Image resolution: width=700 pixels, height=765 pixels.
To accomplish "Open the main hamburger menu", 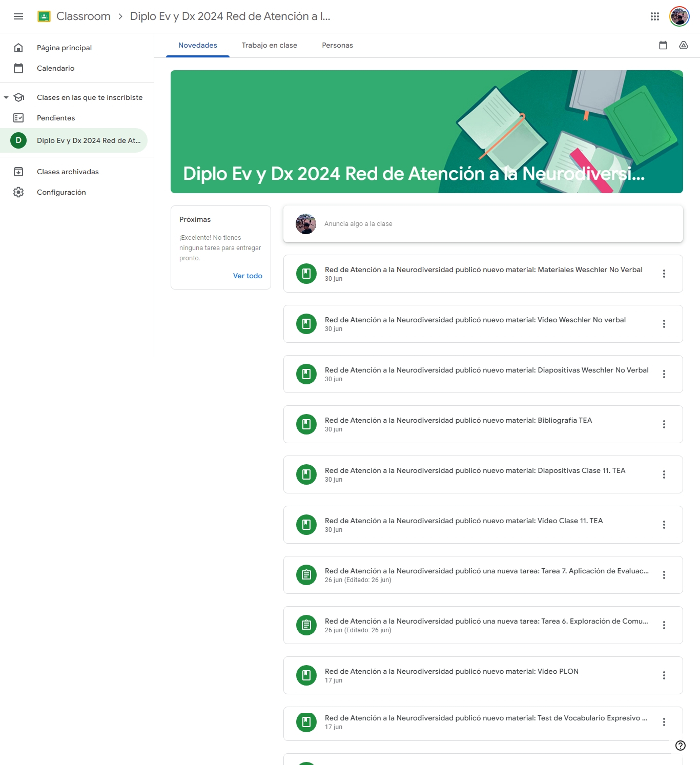I will click(18, 16).
